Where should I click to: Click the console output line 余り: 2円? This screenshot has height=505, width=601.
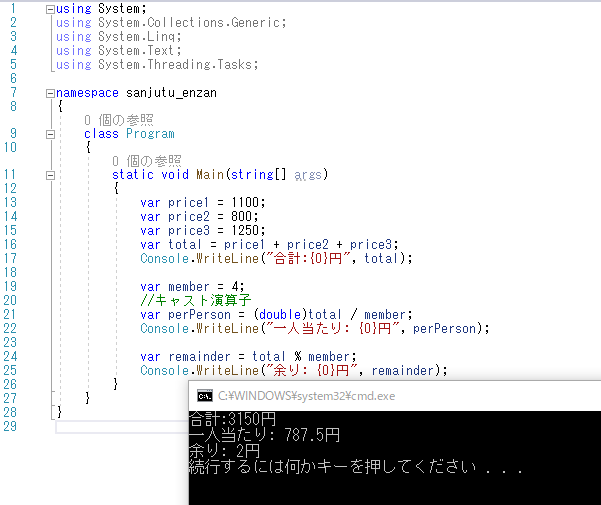click(225, 451)
